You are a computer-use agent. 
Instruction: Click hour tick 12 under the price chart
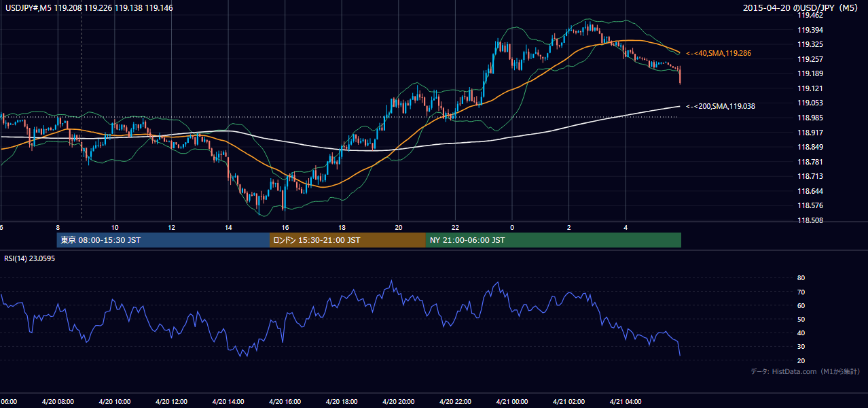tap(172, 228)
